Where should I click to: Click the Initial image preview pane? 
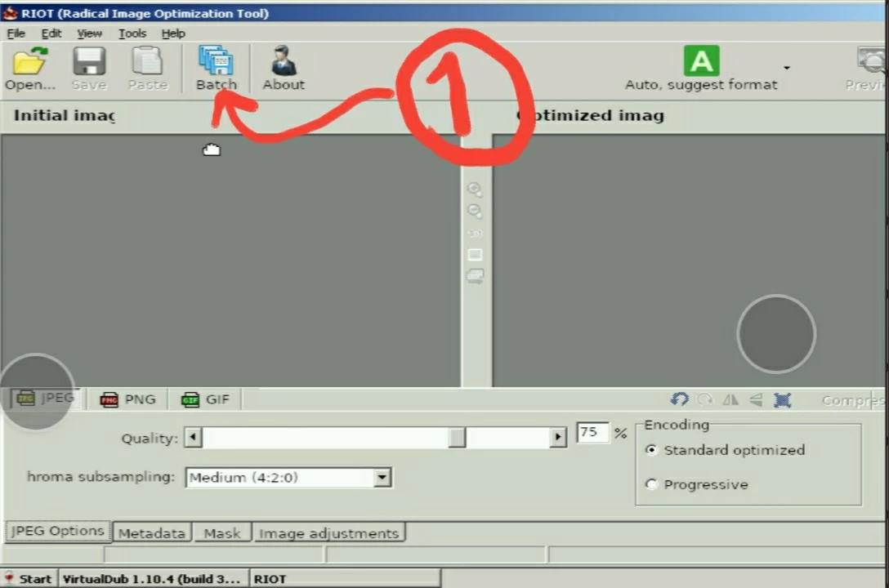[230, 261]
